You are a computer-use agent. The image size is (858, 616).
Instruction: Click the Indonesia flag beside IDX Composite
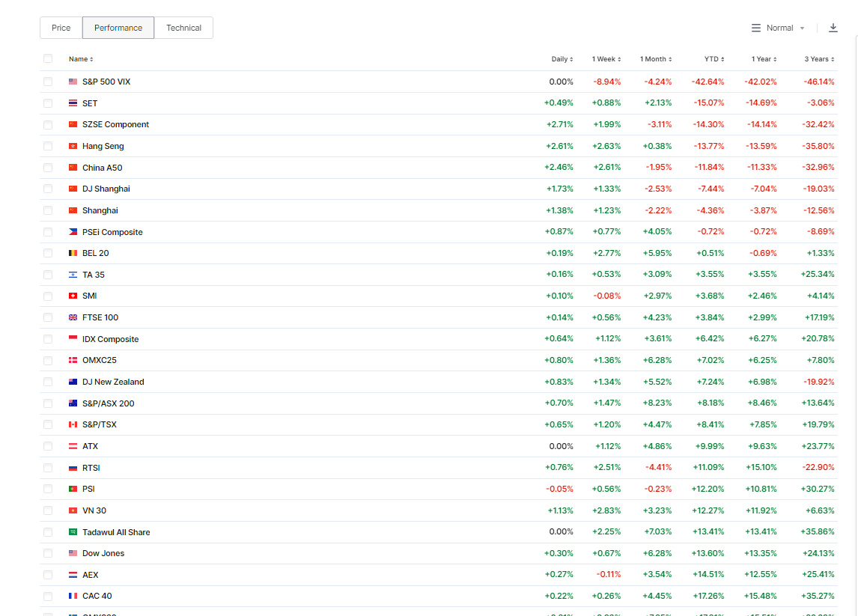[x=73, y=338]
